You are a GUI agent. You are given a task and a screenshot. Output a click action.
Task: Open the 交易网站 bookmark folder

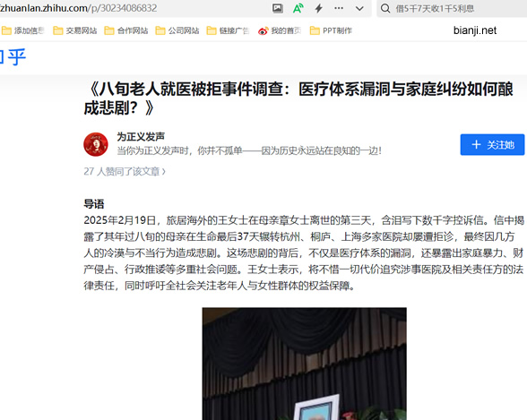coord(75,30)
